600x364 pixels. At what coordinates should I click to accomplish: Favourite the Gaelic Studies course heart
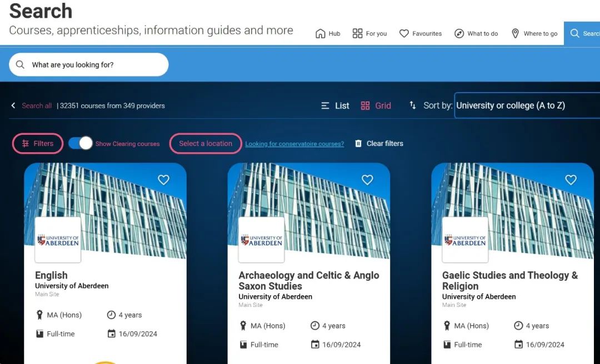point(571,180)
